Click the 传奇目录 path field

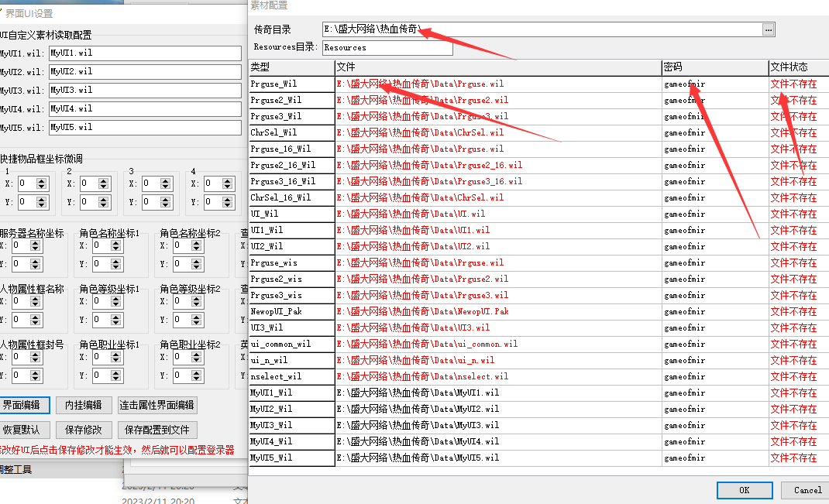click(x=542, y=29)
